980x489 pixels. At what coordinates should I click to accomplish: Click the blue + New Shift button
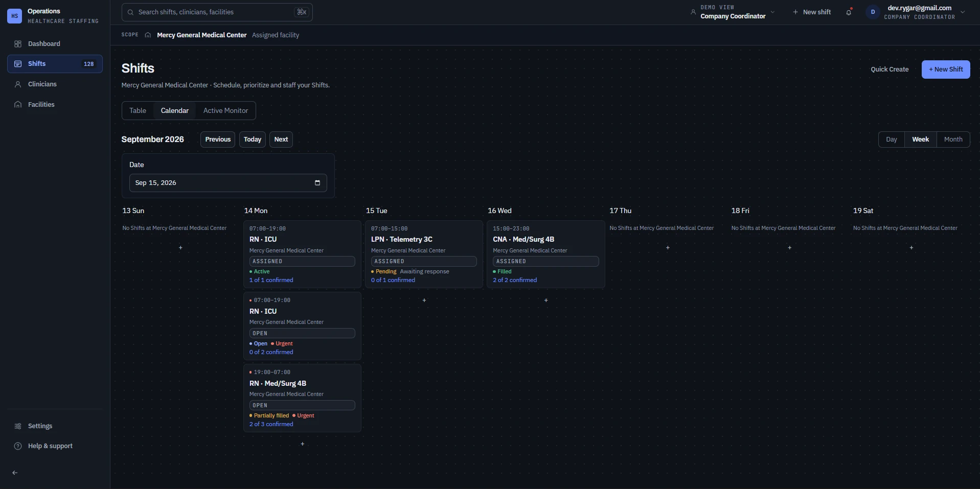pos(946,69)
